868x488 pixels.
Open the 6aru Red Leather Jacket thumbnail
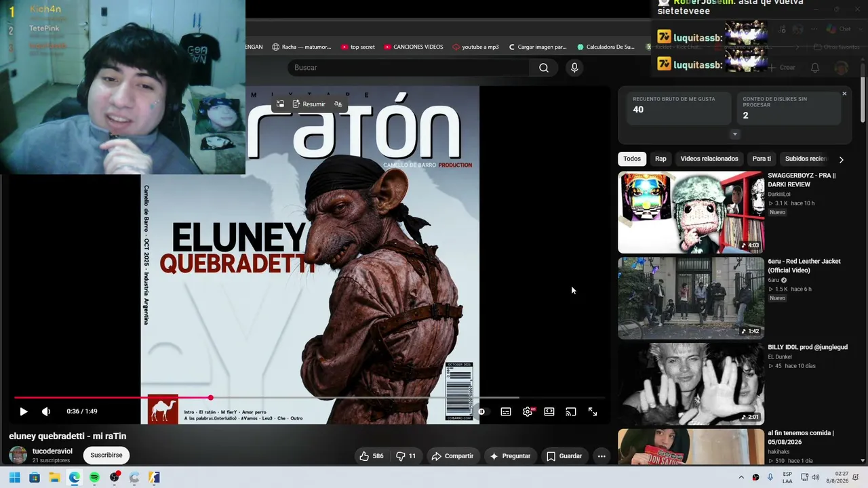691,298
